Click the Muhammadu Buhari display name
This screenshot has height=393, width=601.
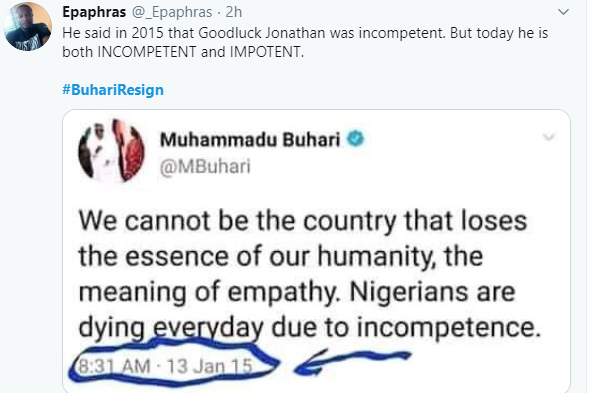[250, 140]
